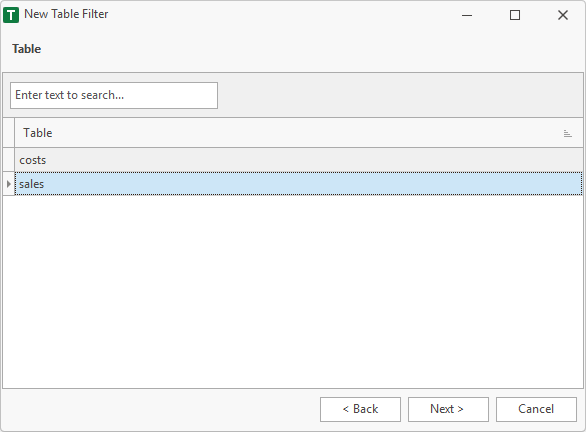Viewport: 586px width, 432px height.
Task: Close the New Table Filter dialog
Action: pos(562,15)
